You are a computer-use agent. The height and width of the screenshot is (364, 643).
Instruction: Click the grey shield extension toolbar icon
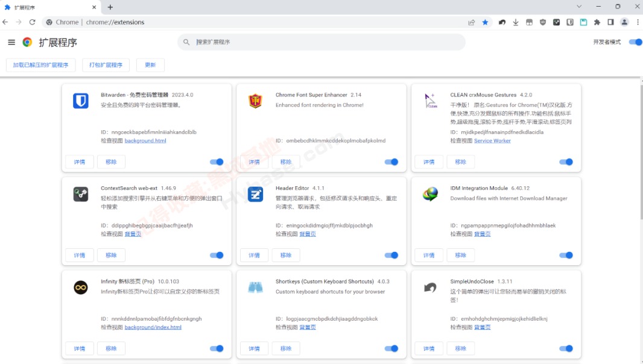tap(543, 22)
